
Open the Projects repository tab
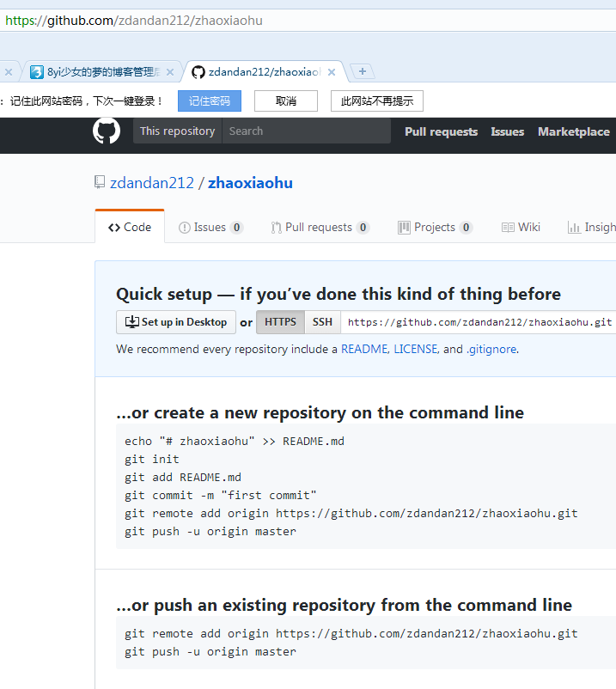click(x=435, y=227)
